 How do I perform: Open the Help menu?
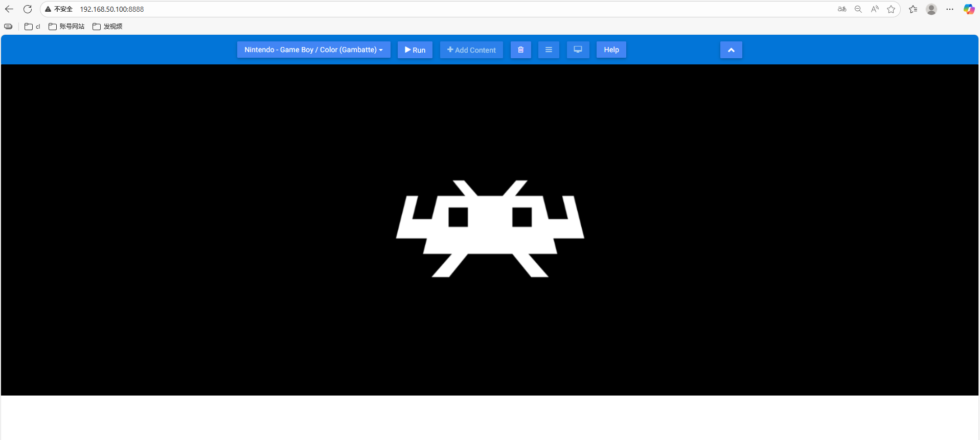[x=611, y=50]
